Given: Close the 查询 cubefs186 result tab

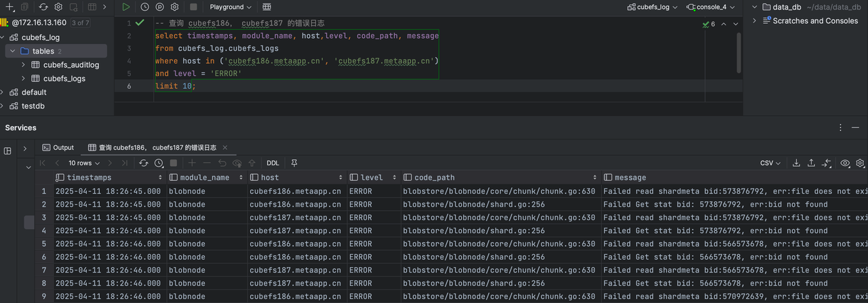Looking at the screenshot, I should click(225, 147).
